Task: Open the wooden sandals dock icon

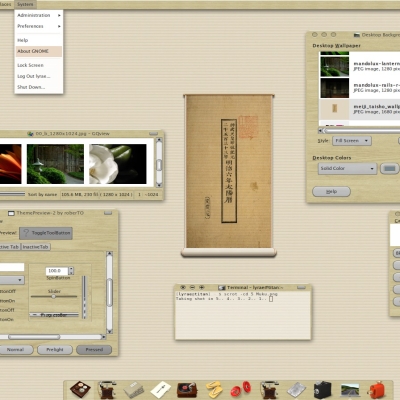Action: pos(214,390)
